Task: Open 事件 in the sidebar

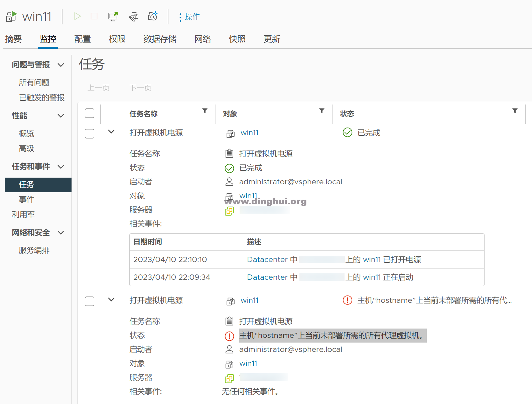Action: [x=26, y=199]
